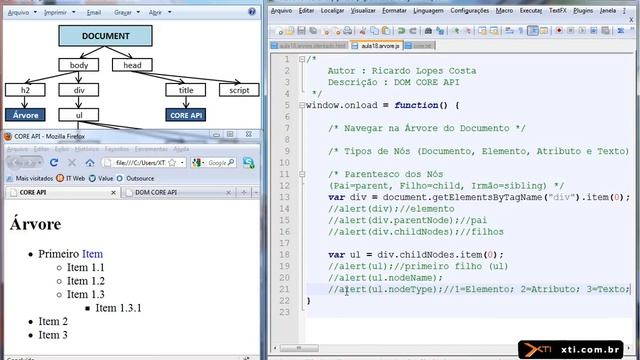Click the Firefox Home icon
640x360 pixels.
90,162
